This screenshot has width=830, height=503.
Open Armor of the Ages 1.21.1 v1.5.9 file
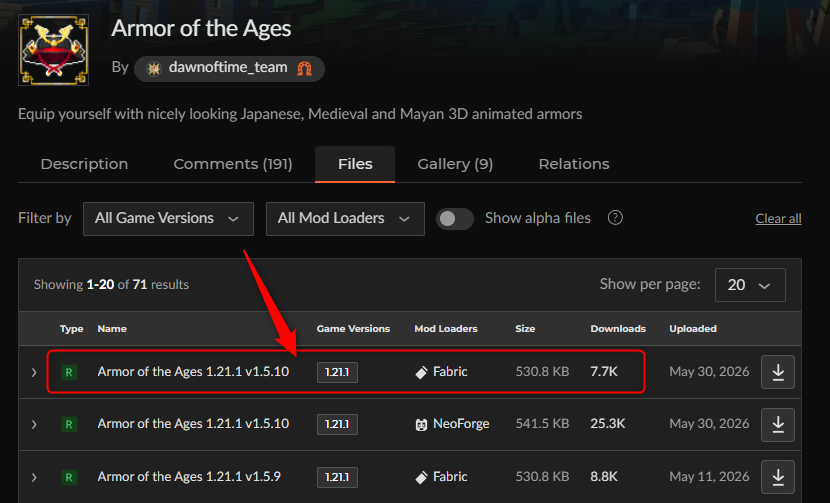(x=189, y=477)
